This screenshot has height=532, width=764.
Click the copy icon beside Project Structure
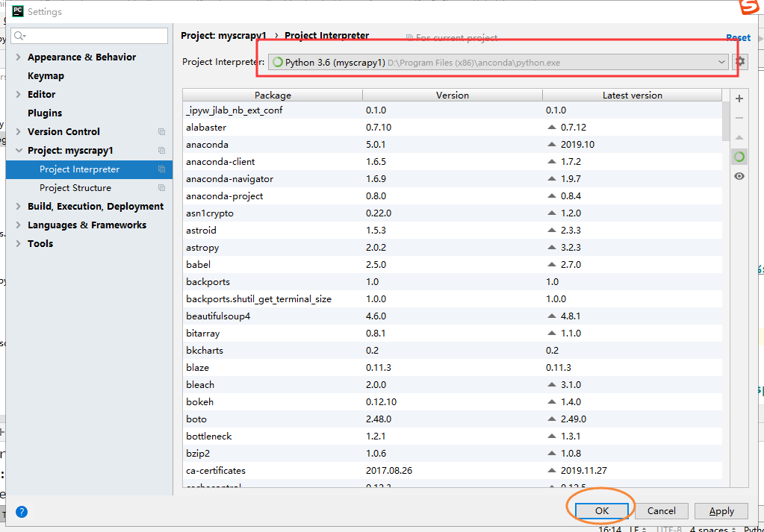[x=162, y=188]
